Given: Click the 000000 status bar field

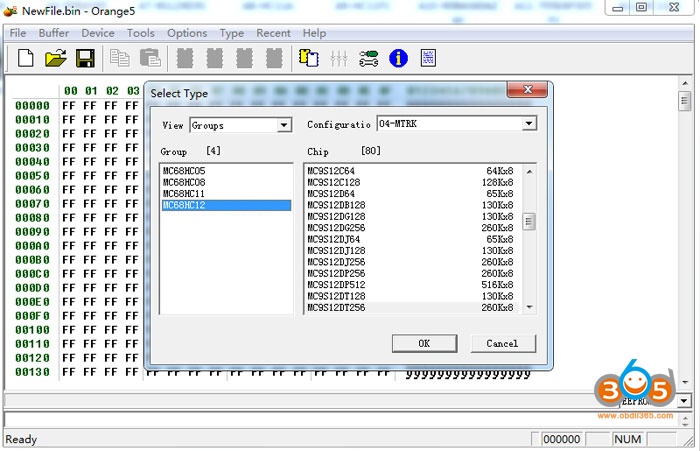Looking at the screenshot, I should pos(562,439).
